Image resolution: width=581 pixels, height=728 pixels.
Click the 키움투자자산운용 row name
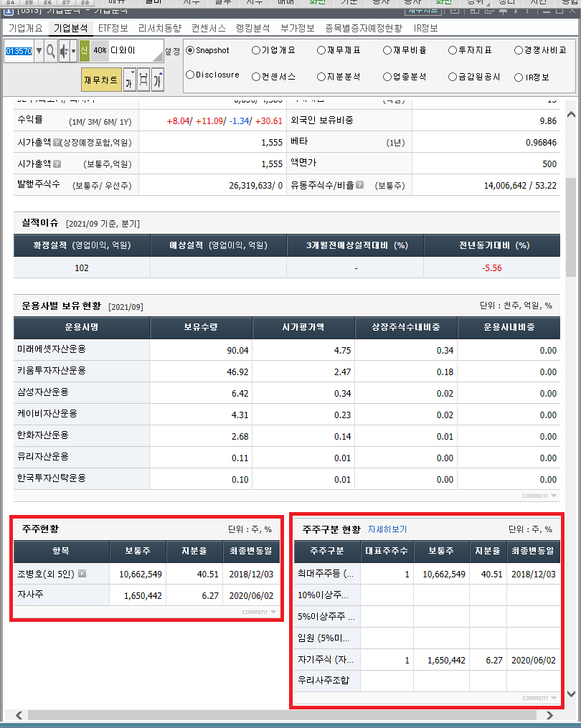[52, 371]
